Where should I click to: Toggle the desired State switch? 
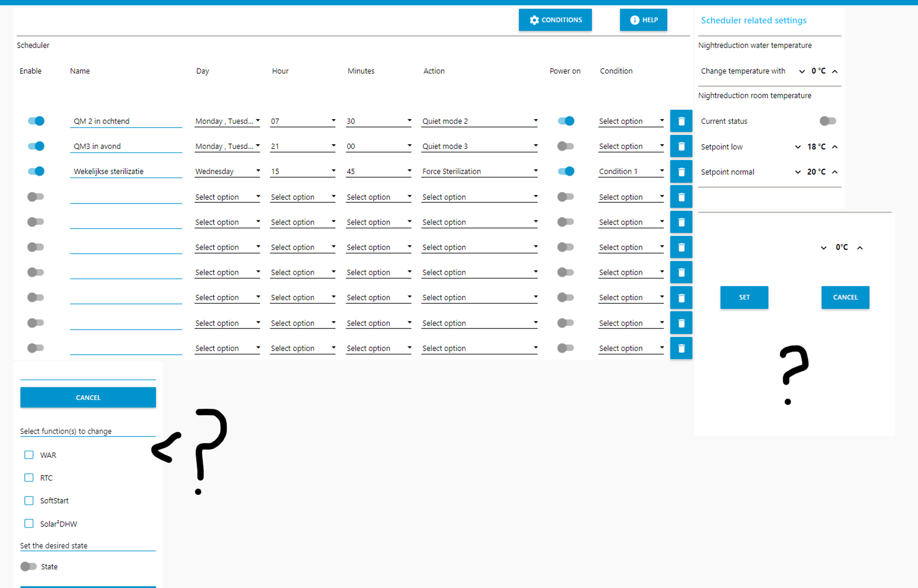click(x=28, y=567)
